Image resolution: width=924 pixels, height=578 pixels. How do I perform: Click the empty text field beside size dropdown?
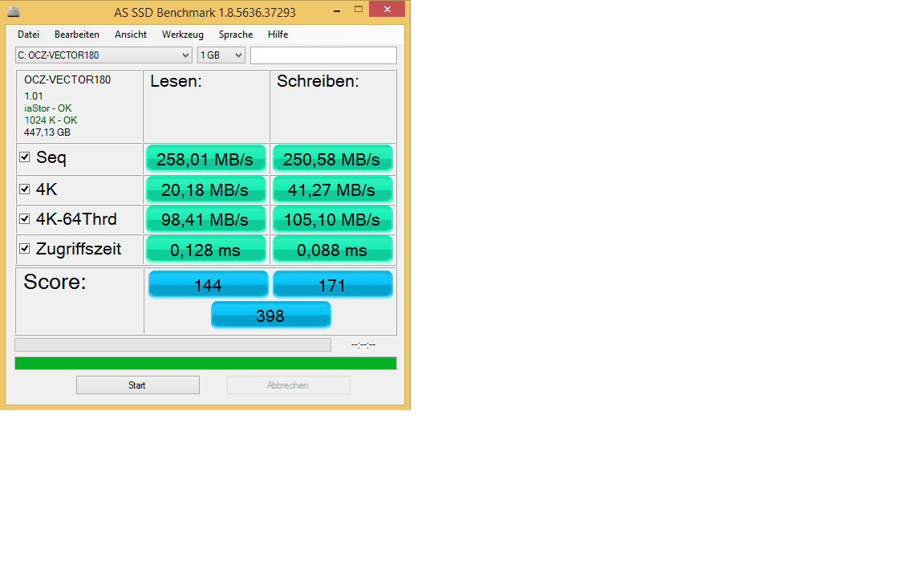323,55
